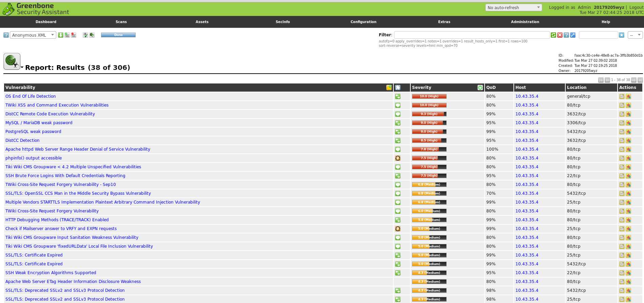Add a note for OS End Of Life Detection

tap(622, 96)
